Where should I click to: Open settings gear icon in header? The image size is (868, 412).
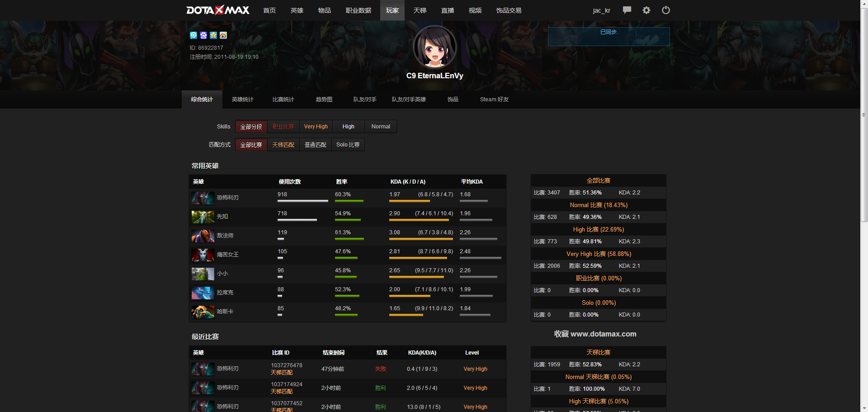click(x=646, y=10)
